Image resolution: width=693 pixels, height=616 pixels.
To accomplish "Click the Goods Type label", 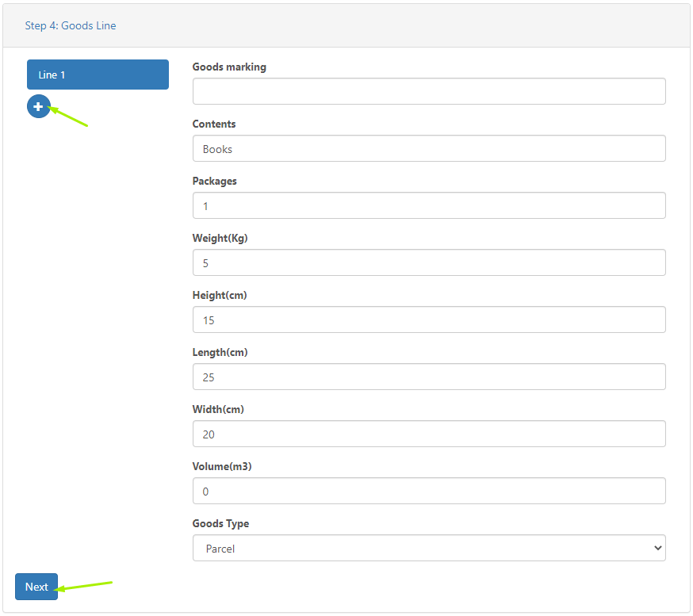I will pos(220,523).
